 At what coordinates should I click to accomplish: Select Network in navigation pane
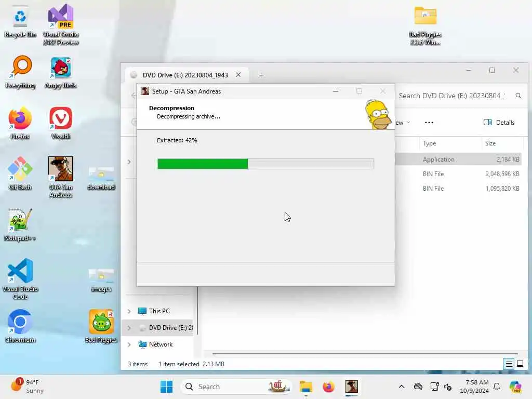click(x=156, y=344)
